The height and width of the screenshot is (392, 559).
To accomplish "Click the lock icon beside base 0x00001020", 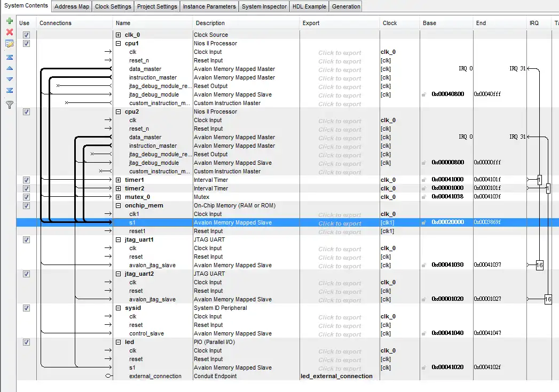I will (424, 299).
